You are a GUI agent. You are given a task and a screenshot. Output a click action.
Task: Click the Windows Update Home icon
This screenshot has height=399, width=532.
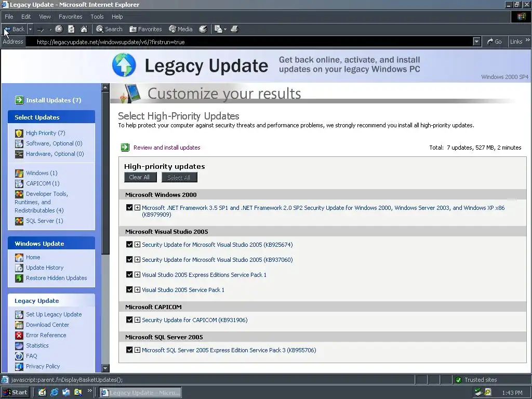pyautogui.click(x=19, y=258)
